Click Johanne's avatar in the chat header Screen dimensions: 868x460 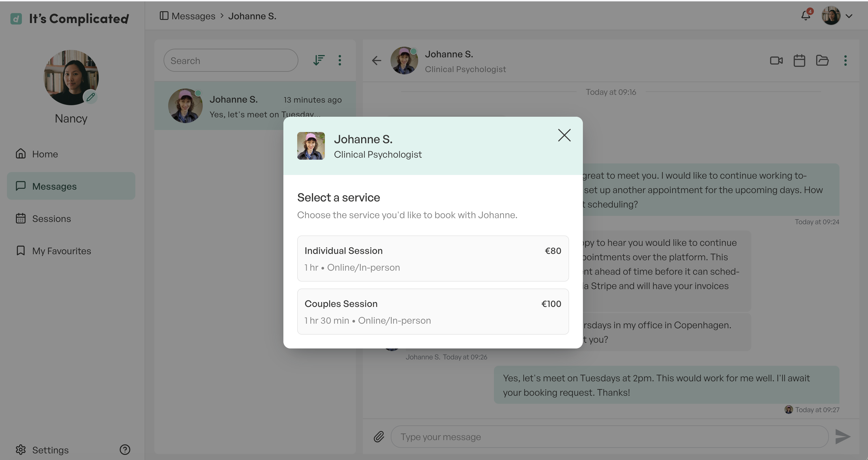pos(404,61)
